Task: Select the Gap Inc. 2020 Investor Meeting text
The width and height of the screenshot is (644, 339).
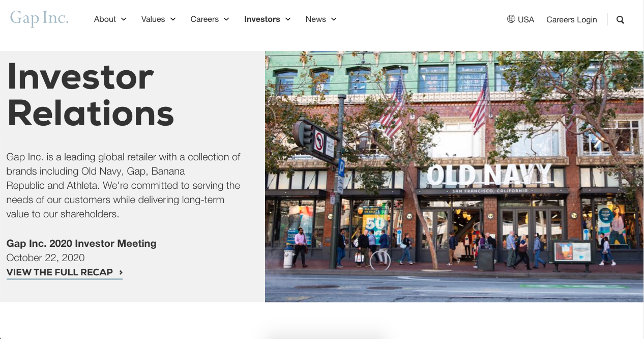Action: 81,243
